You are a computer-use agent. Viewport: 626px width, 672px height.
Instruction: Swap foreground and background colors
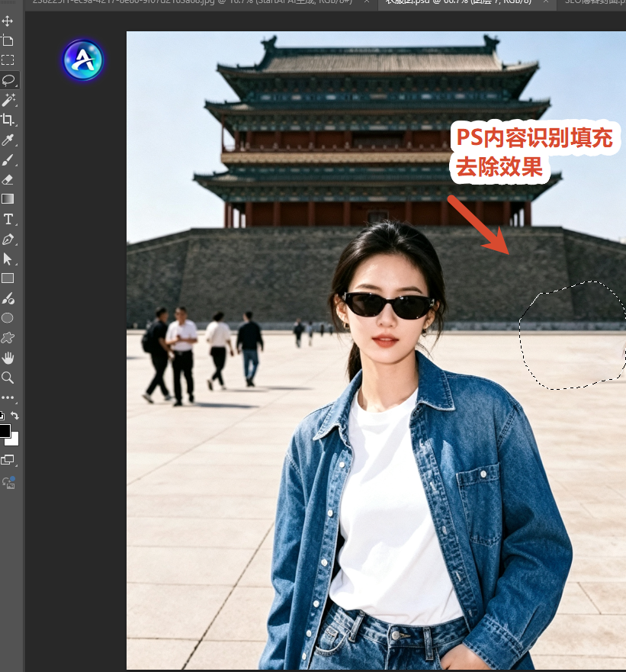point(14,415)
